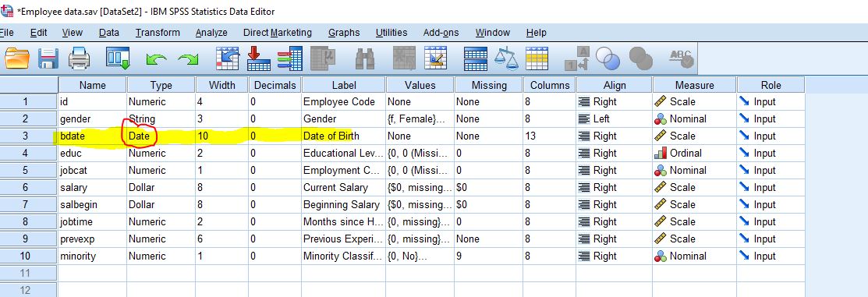868x297 pixels.
Task: Click the Columns cell '13' for bdate
Action: (x=549, y=136)
